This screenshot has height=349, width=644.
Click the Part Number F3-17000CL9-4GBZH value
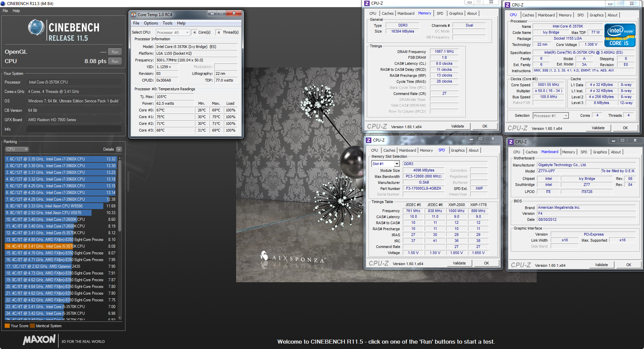[423, 189]
